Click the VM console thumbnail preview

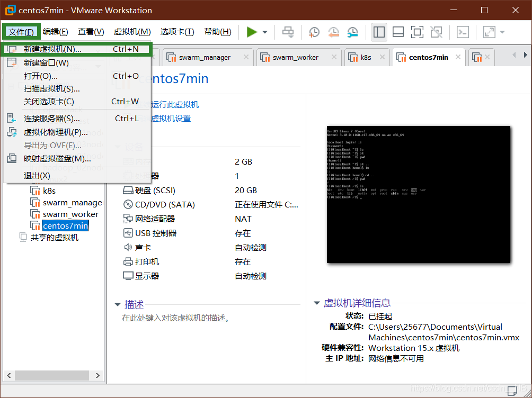418,194
